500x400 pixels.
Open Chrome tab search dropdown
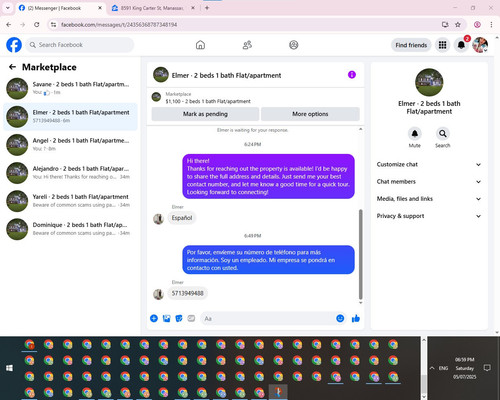[x=8, y=8]
